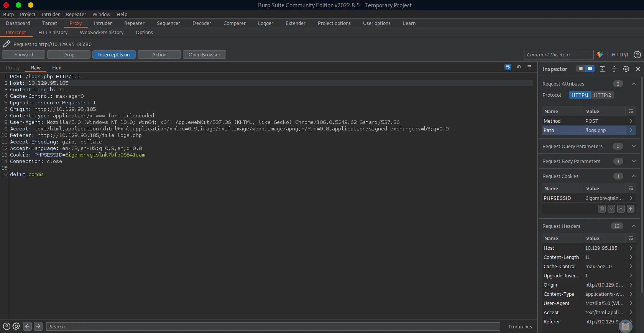Select the HTTP/2 protocol option

pyautogui.click(x=602, y=95)
